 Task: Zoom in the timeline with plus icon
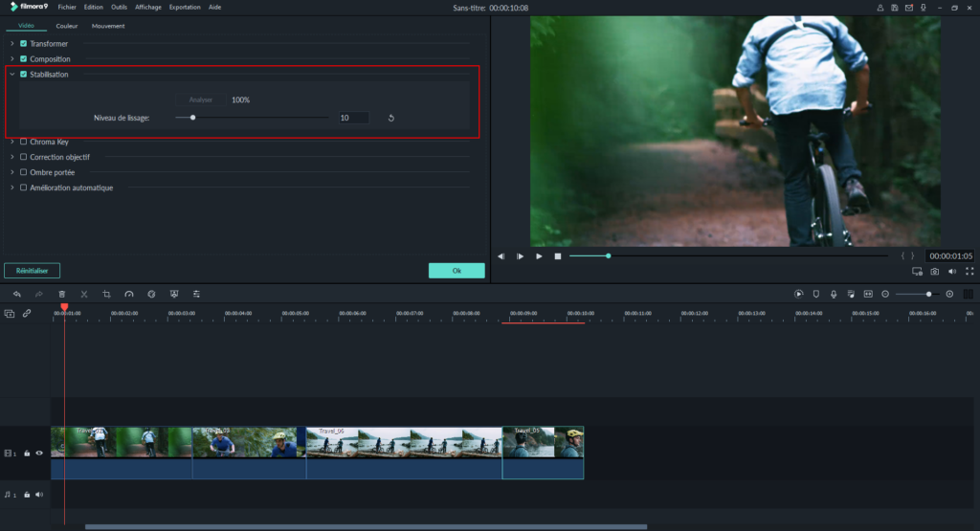click(x=949, y=295)
